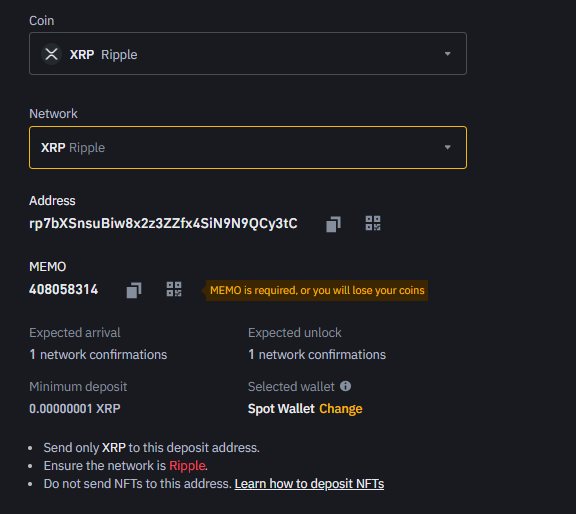Click the Minimum deposit amount value
The image size is (576, 514).
coord(75,409)
